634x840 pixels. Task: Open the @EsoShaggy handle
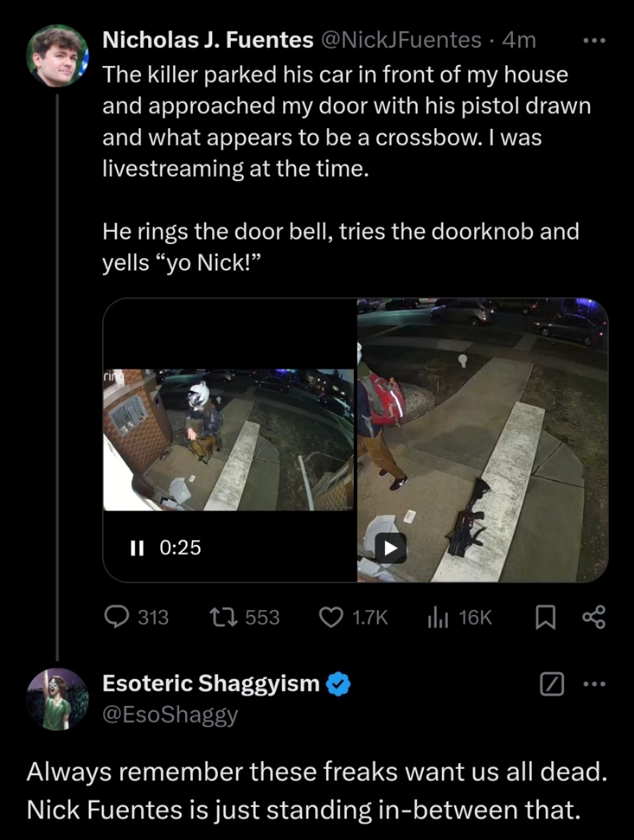click(x=170, y=714)
